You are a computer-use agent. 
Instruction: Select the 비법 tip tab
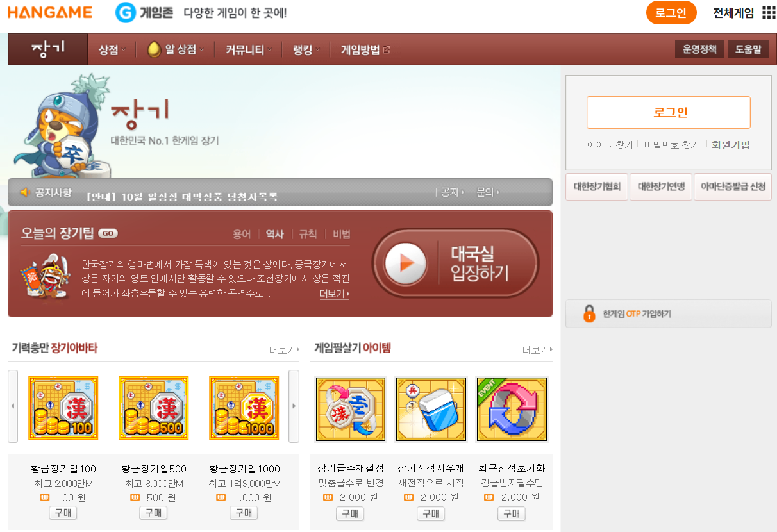click(342, 234)
